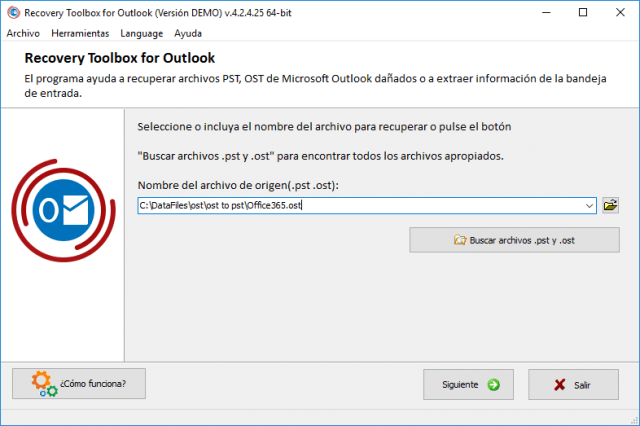This screenshot has height=426, width=640.
Task: Click the Siguiente button
Action: (468, 384)
